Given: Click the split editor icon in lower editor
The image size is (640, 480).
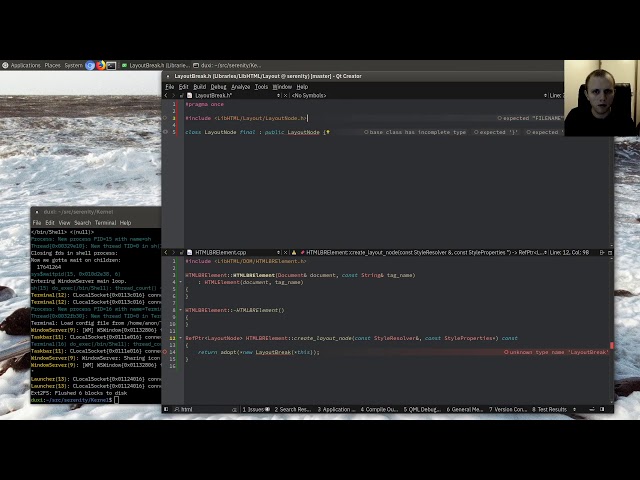Looking at the screenshot, I should [x=602, y=253].
